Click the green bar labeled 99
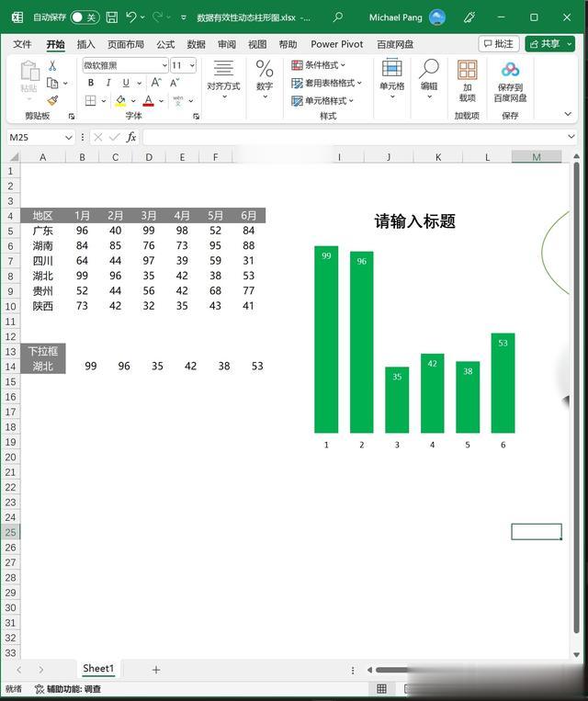Image resolution: width=588 pixels, height=701 pixels. coord(326,339)
